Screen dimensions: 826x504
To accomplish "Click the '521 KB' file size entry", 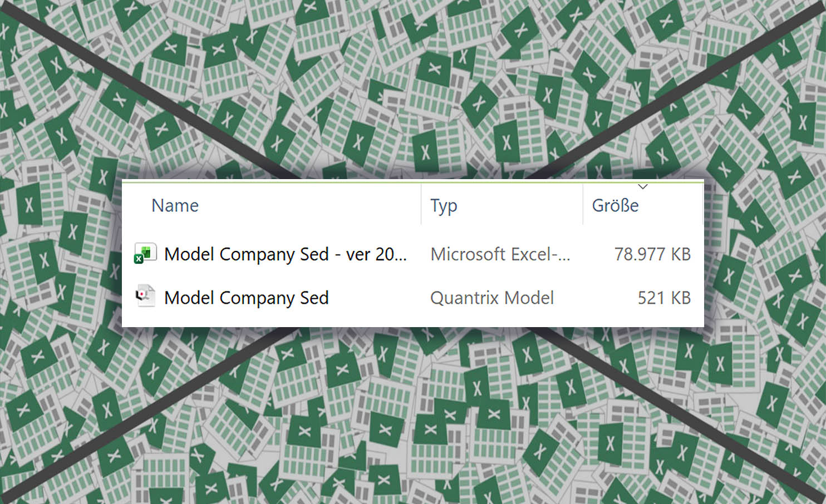I will tap(663, 297).
